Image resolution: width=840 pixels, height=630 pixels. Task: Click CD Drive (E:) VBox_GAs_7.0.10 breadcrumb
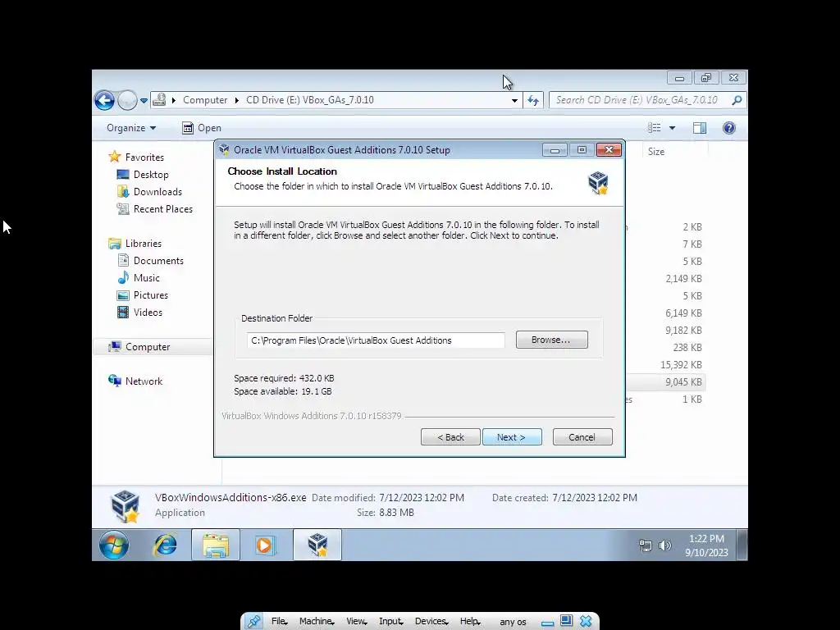tap(309, 100)
